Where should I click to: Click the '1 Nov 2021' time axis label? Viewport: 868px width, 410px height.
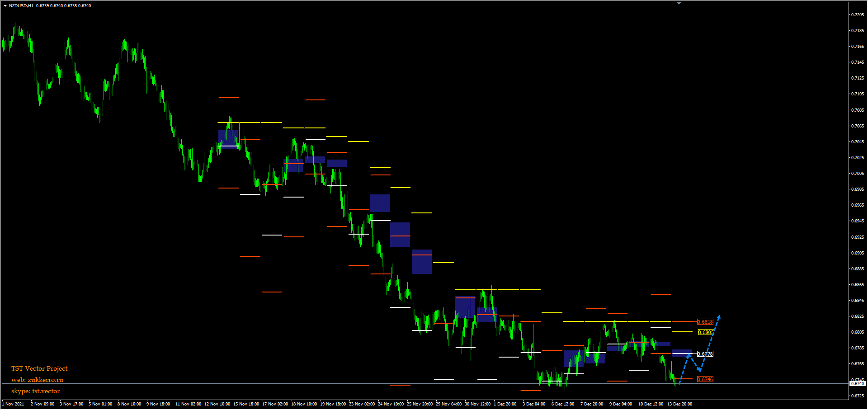(x=13, y=404)
